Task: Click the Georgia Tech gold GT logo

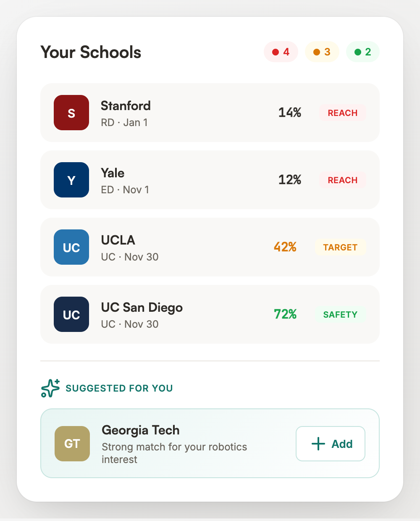Action: tap(72, 444)
